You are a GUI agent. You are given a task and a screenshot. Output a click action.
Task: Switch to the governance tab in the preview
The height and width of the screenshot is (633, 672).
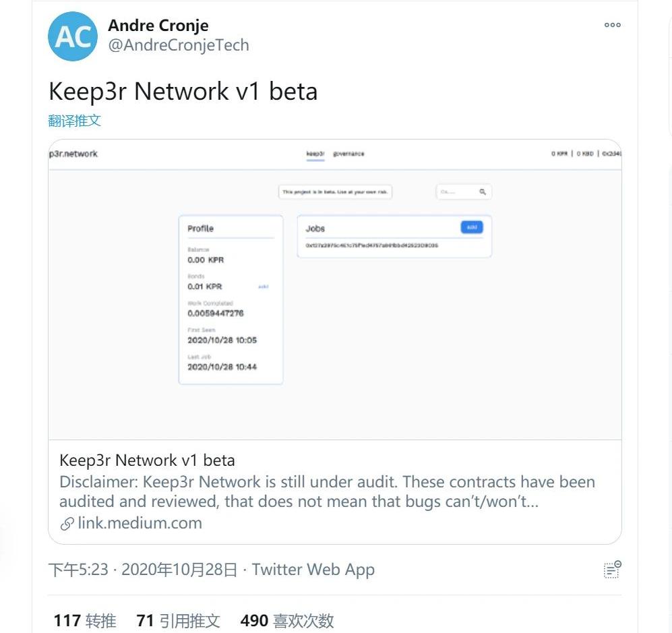click(348, 154)
